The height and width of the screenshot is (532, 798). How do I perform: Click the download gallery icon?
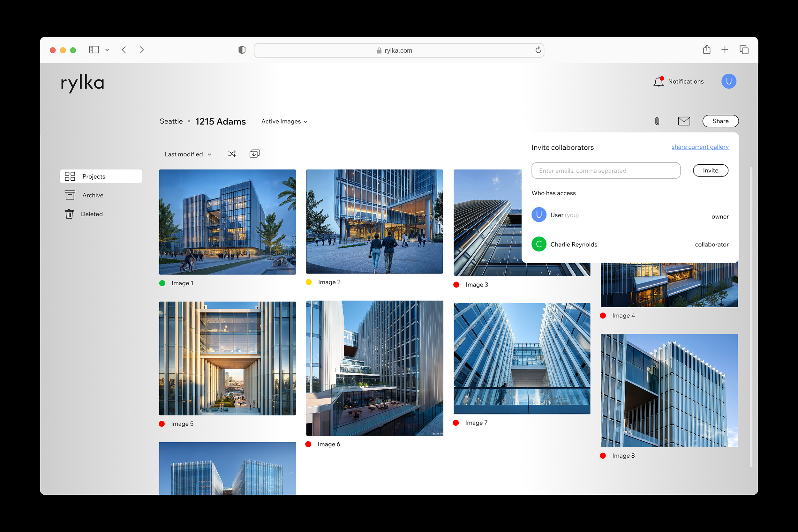point(254,154)
